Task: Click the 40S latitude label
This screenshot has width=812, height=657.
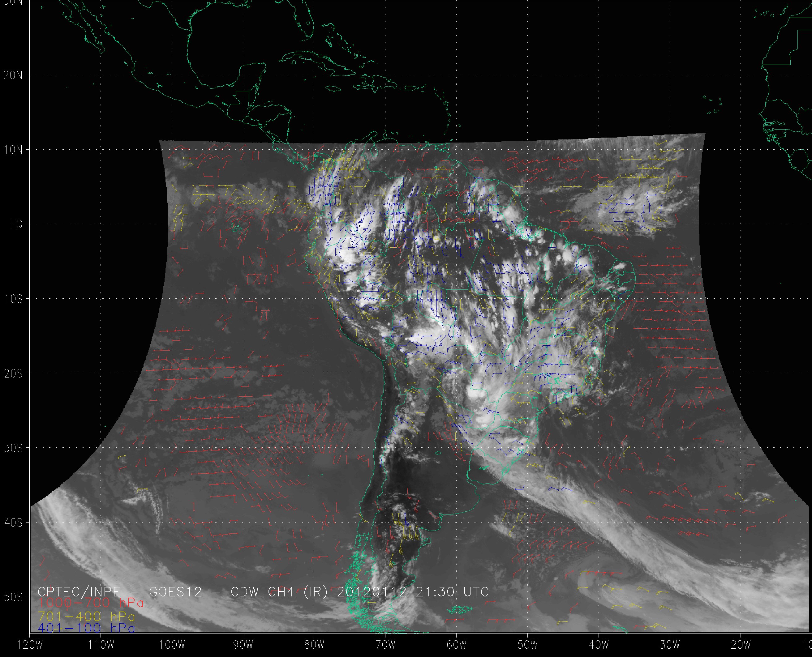Action: pos(13,523)
